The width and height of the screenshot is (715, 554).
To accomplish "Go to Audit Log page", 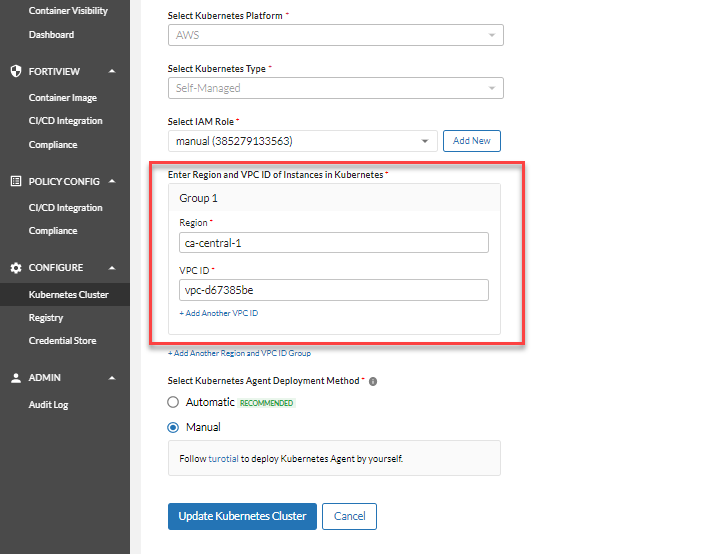I will pos(48,405).
